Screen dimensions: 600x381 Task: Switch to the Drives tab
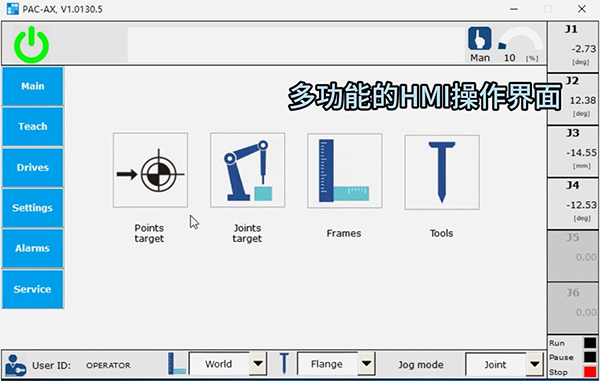33,168
